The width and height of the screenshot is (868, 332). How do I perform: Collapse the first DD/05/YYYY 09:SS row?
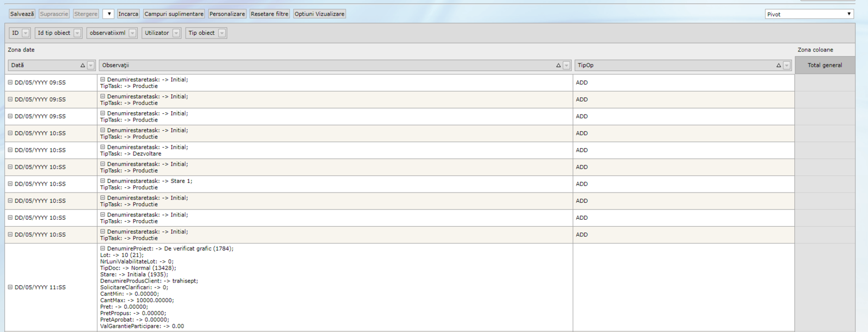(x=10, y=82)
